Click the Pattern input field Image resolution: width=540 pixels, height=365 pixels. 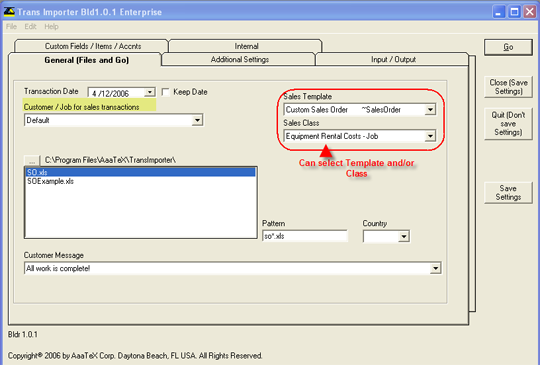point(305,236)
